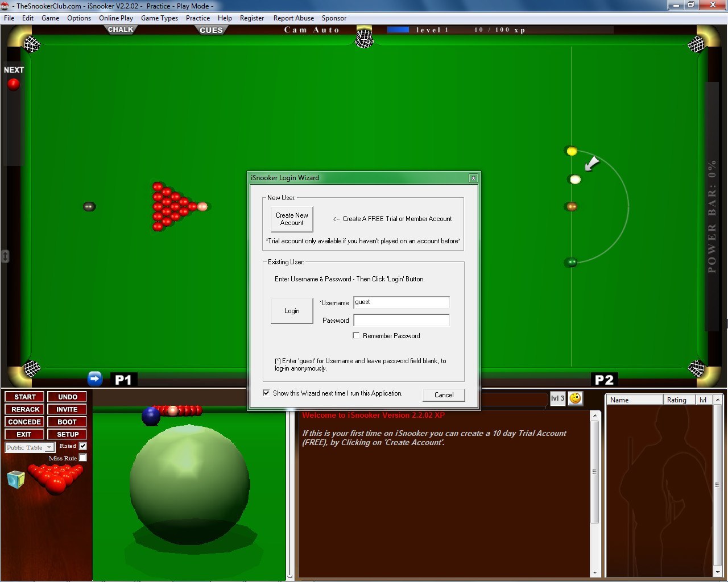Click the red balls triangle rack icon

point(56,478)
